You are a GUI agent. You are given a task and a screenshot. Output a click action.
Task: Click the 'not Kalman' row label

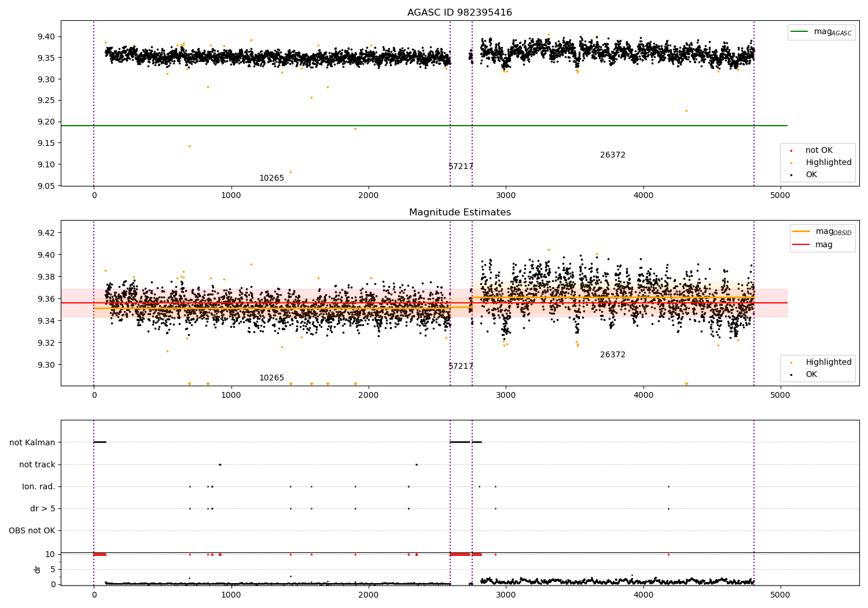click(32, 443)
